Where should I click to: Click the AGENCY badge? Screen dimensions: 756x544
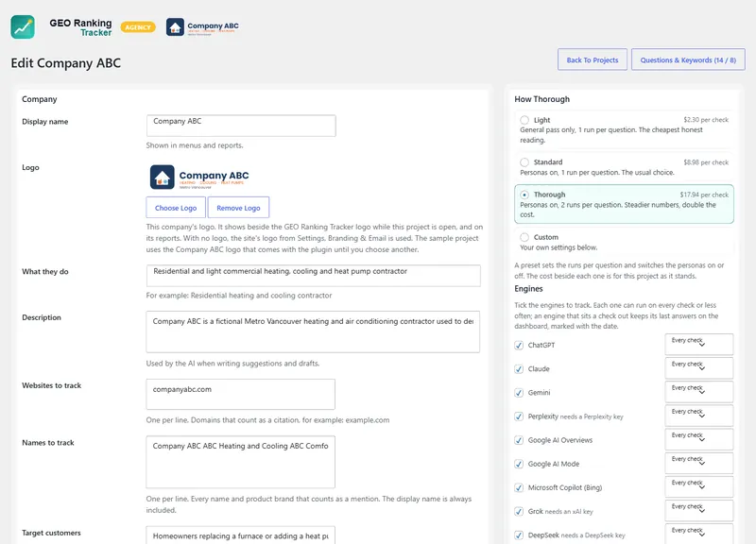point(138,27)
